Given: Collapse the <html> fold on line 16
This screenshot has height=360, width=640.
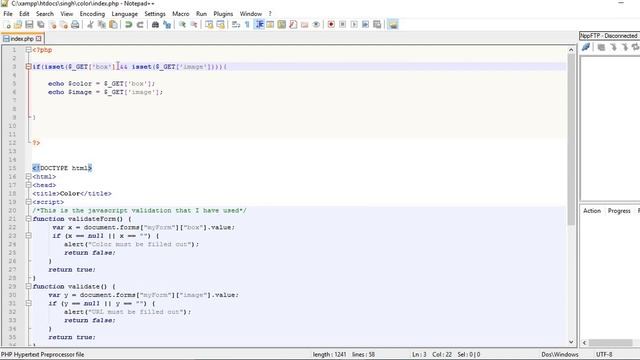Looking at the screenshot, I should 28,176.
